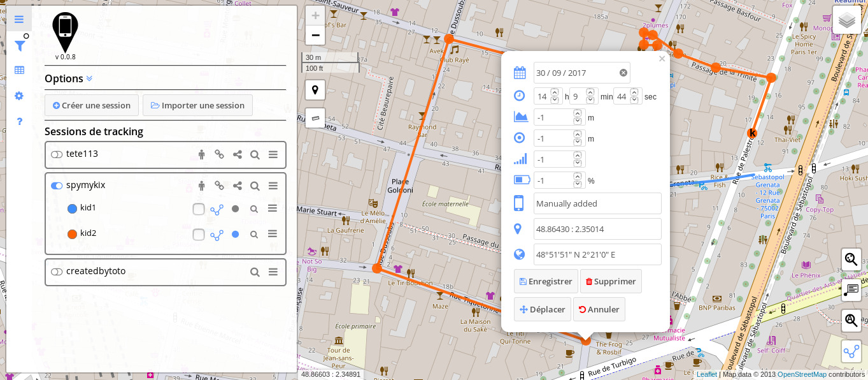
Task: Open kid1 device hamburger menu
Action: (x=272, y=208)
